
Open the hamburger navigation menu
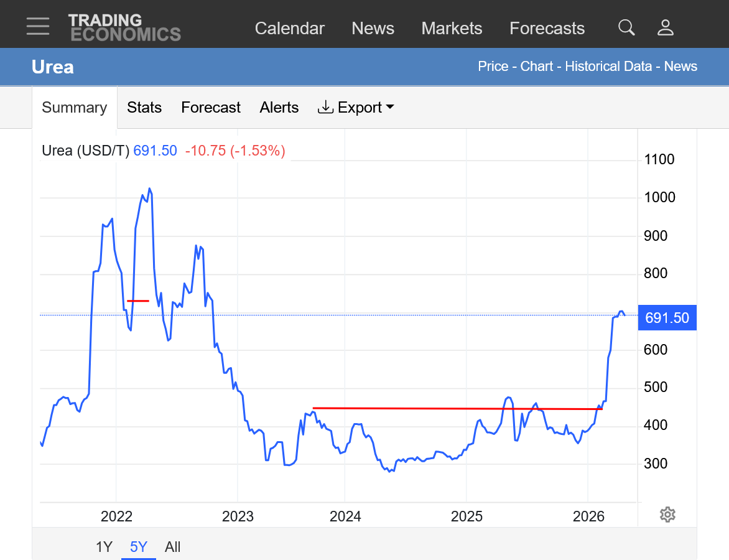38,26
